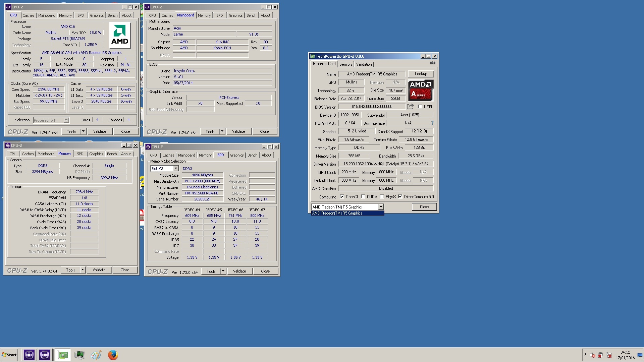Click Validate in the CPU tab window
This screenshot has width=644, height=362.
pos(100,131)
